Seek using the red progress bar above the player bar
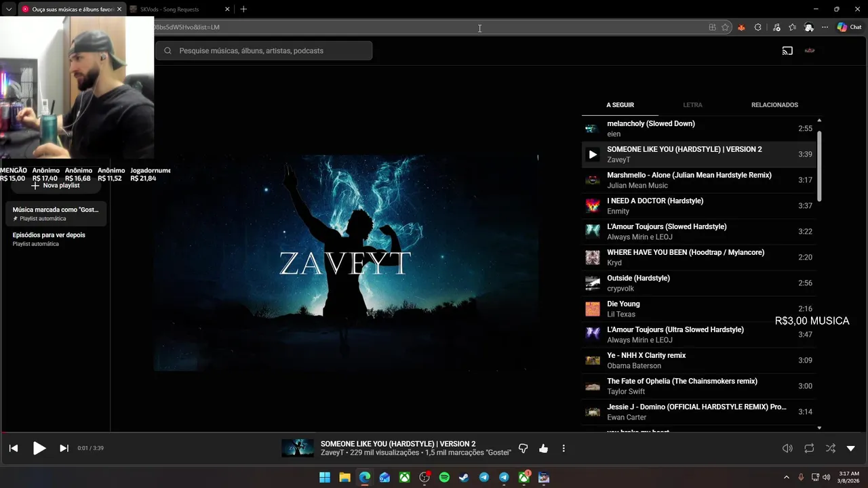Screen dimensions: 868x488 coord(434,432)
